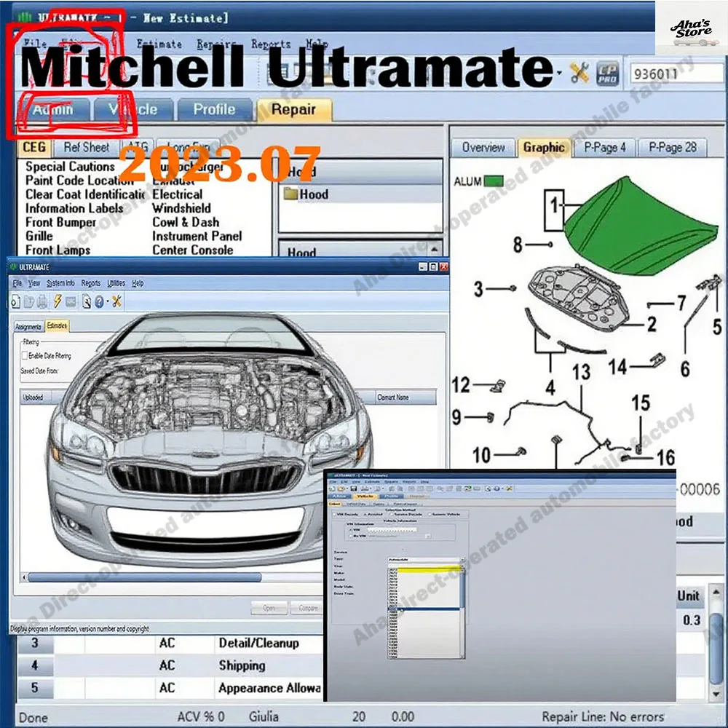The height and width of the screenshot is (728, 728).
Task: Open CP PRO from the toolbar
Action: pos(609,75)
